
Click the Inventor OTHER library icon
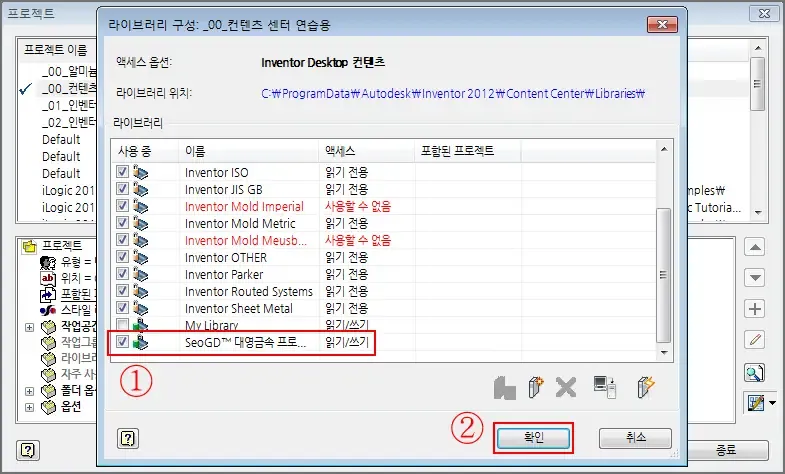pos(140,257)
